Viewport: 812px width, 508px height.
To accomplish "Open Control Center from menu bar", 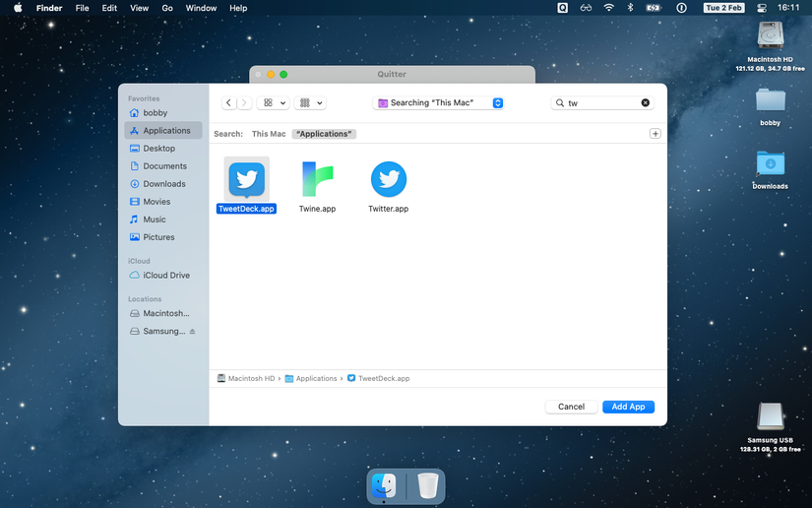I will tap(761, 8).
